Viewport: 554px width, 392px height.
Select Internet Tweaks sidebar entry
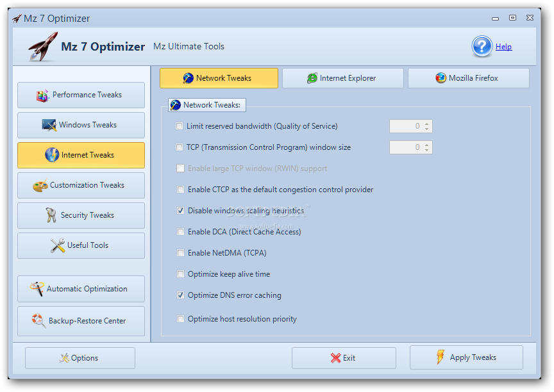click(81, 155)
